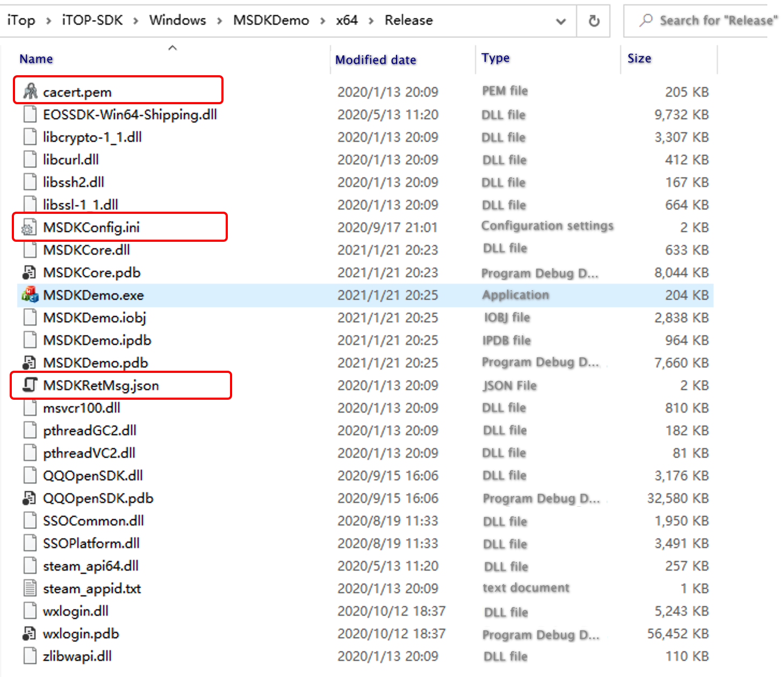Screen dimensions: 784x677
Task: Click the MSDKCore.pdb debug file icon
Action: (x=29, y=272)
